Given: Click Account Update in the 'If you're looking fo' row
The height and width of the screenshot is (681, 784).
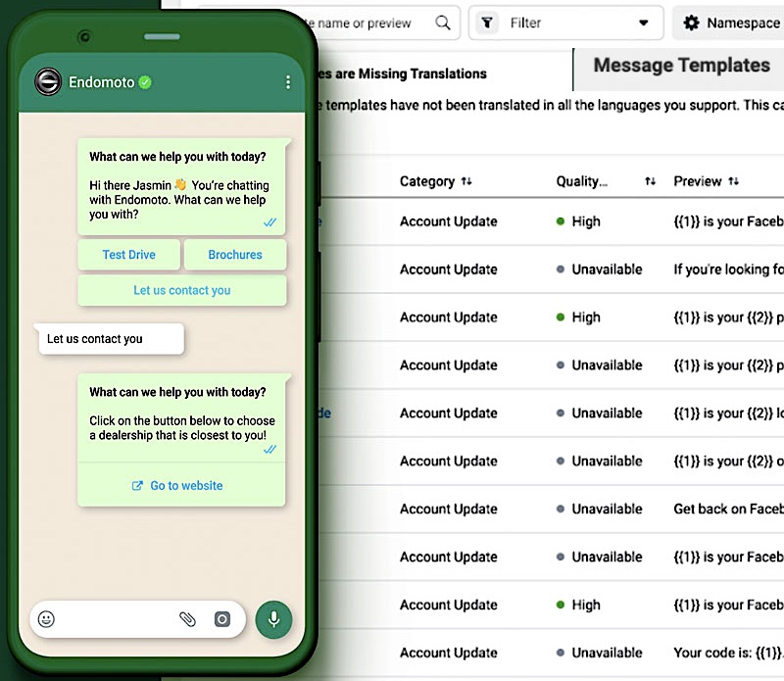Looking at the screenshot, I should click(449, 269).
